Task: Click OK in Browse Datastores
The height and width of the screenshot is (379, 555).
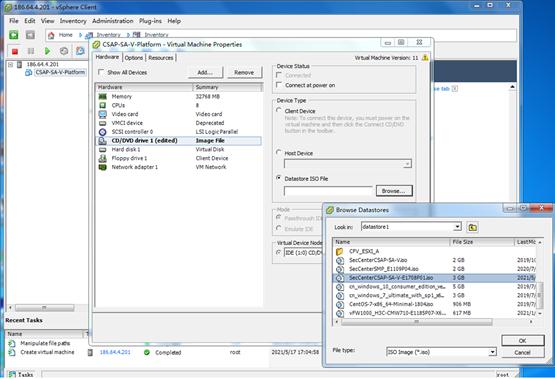Action: [x=522, y=340]
